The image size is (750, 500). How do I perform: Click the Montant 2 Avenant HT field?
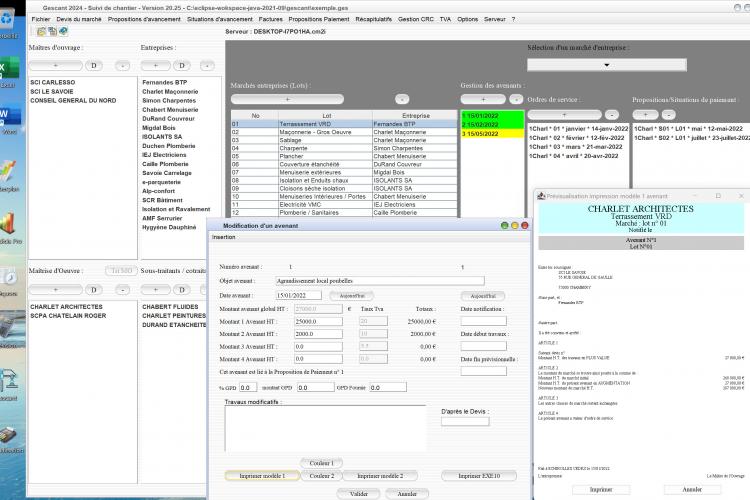[x=319, y=334]
